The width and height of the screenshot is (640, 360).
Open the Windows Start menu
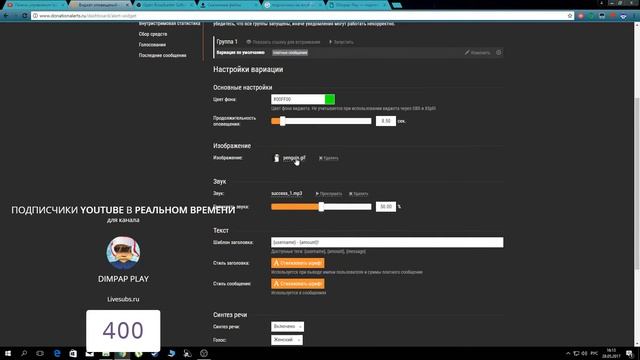coord(8,353)
